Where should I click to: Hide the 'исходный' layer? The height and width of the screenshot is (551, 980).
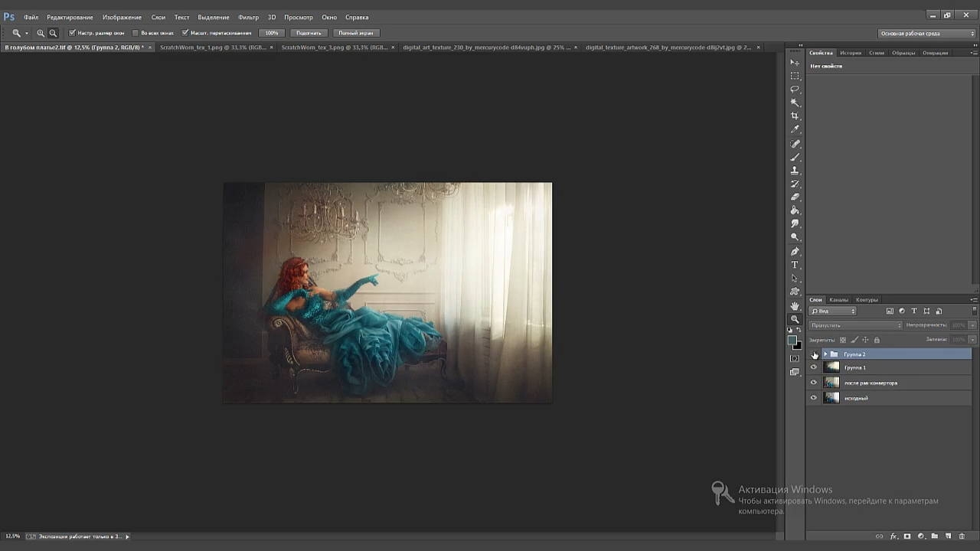point(814,398)
